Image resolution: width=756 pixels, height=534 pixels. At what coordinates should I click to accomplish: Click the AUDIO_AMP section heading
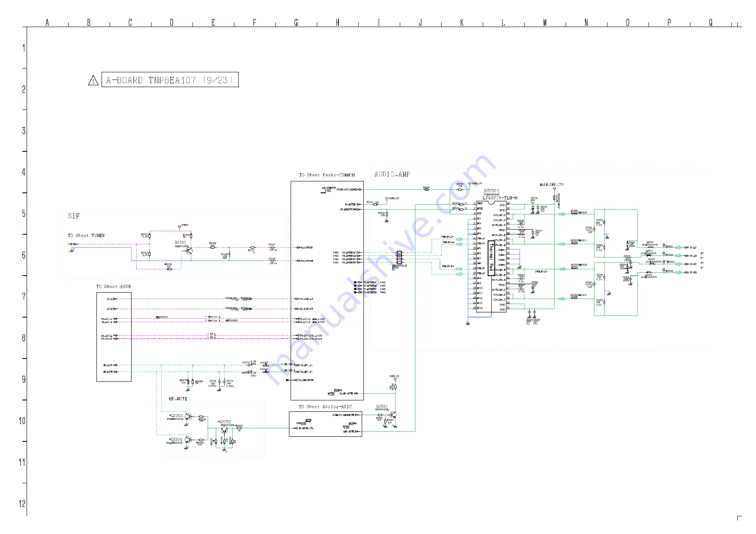click(392, 174)
